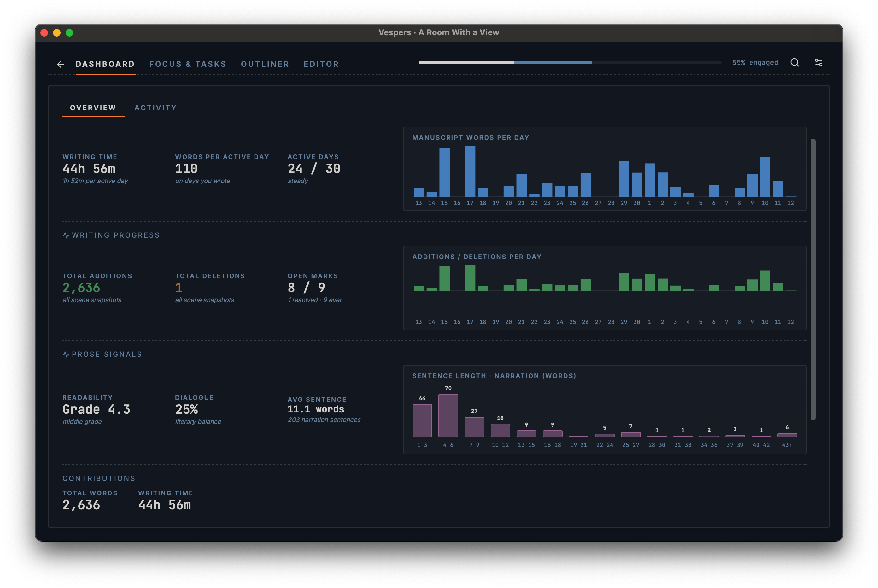
Task: Click the Writing Progress pulse icon
Action: point(66,235)
